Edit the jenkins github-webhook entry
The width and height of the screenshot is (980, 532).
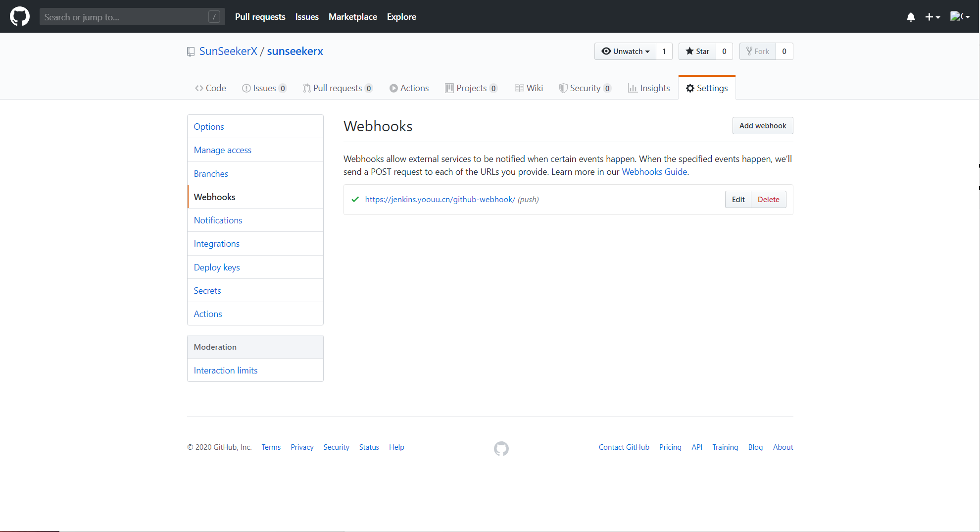click(738, 200)
